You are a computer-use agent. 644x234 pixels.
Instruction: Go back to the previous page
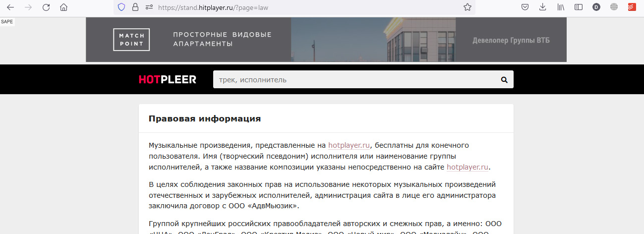pyautogui.click(x=10, y=7)
